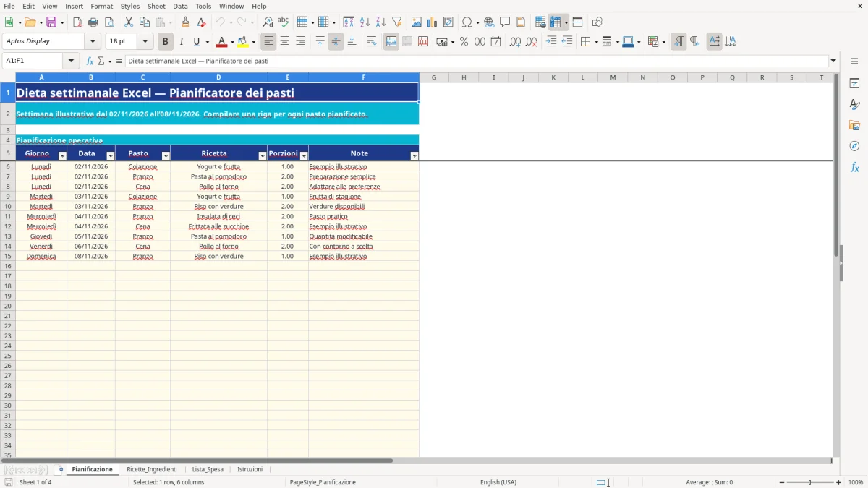This screenshot has height=488, width=868.
Task: Click the zoom out minus button
Action: [x=782, y=482]
